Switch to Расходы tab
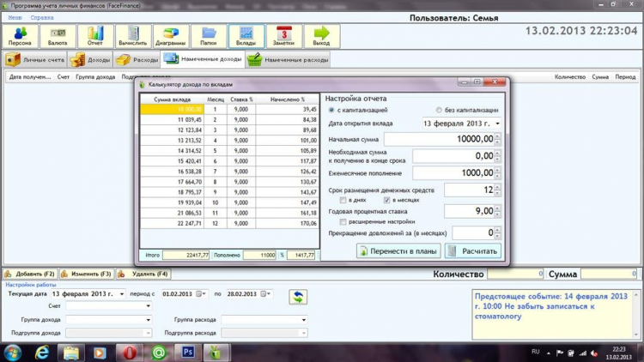The height and width of the screenshot is (362, 644). [x=137, y=59]
